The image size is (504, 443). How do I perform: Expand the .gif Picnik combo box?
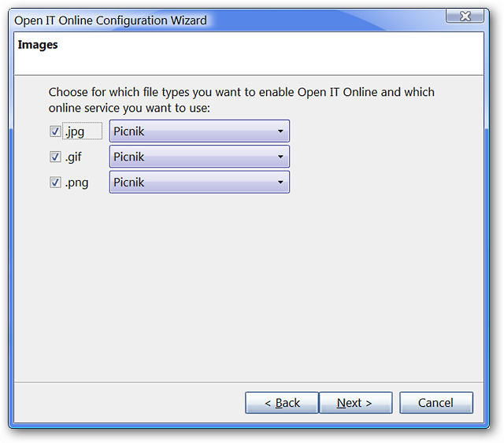[x=199, y=157]
